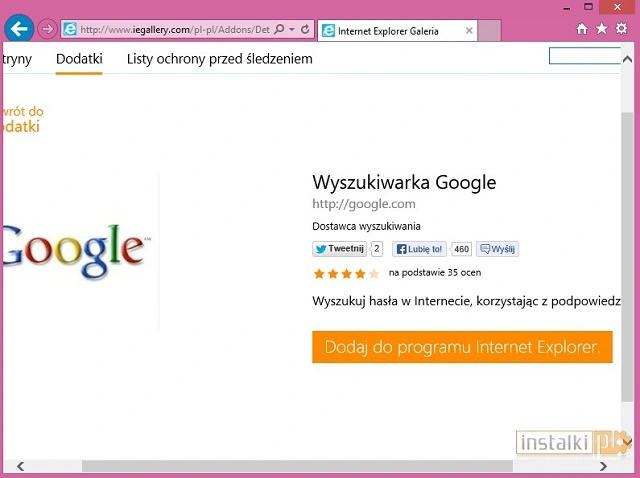
Task: Click the Google logo thumbnail
Action: 78,251
